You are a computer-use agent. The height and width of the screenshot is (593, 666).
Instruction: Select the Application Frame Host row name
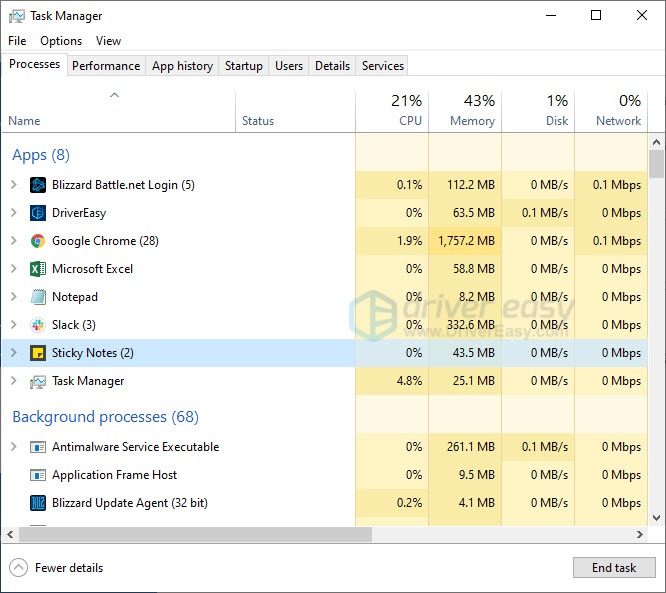coord(114,475)
